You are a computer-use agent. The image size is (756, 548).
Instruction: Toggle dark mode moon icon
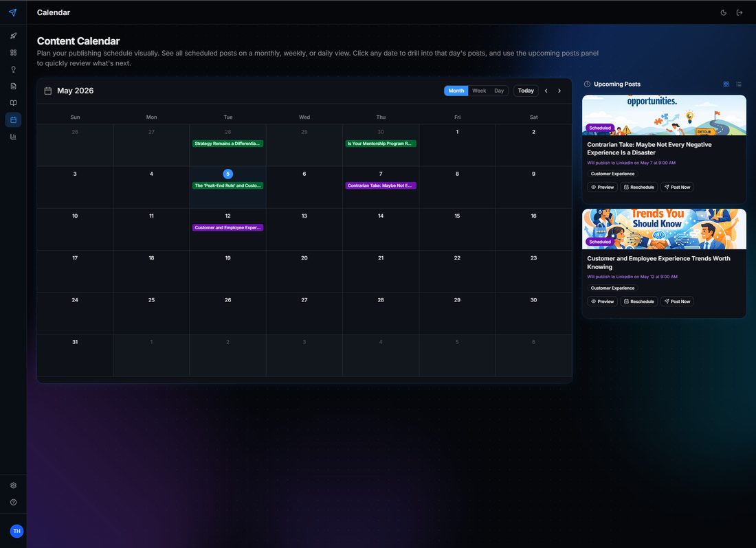[724, 12]
